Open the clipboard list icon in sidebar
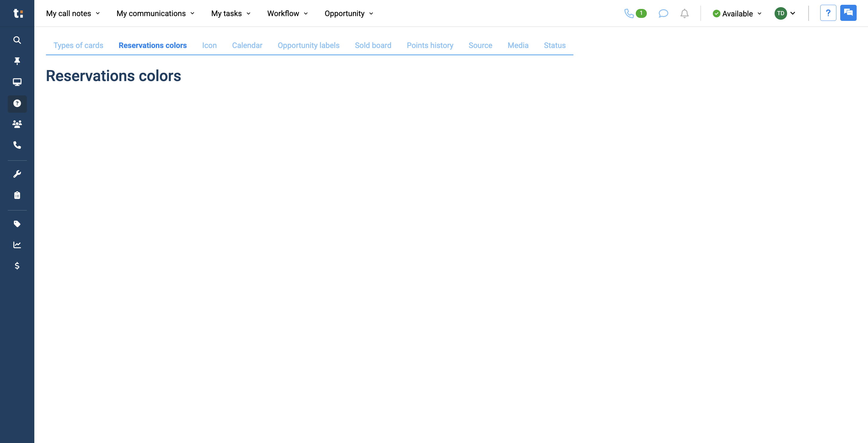The width and height of the screenshot is (868, 443). pos(17,195)
